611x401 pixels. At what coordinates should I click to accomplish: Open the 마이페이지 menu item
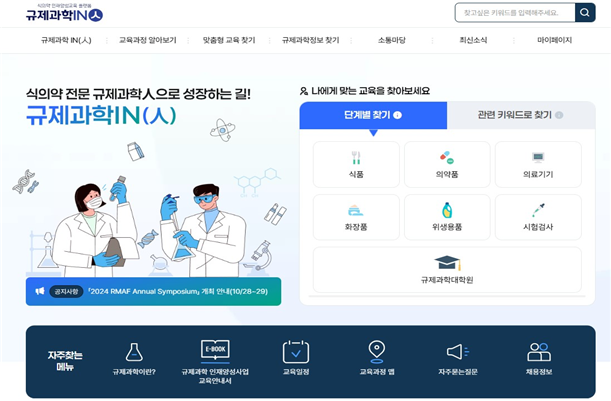pos(554,40)
